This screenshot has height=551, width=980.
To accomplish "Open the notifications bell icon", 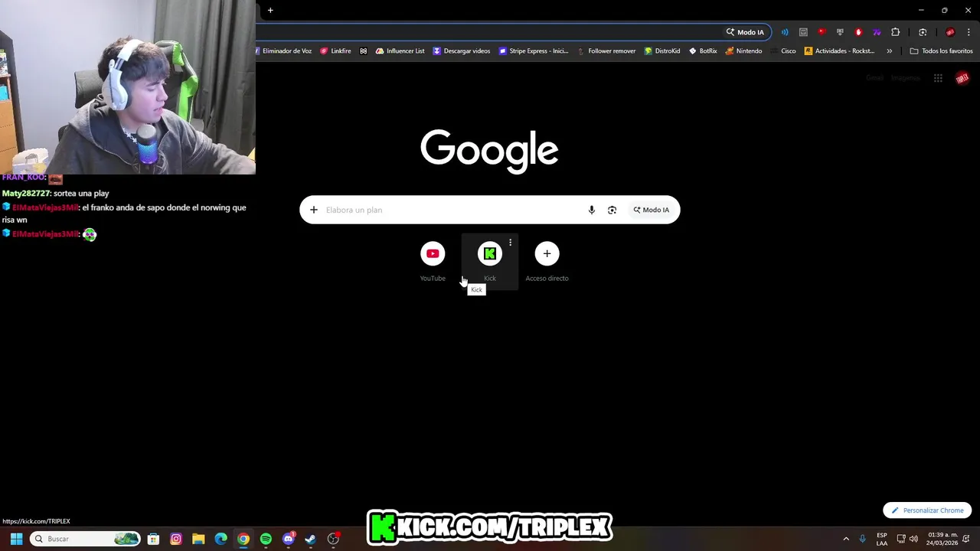I will click(x=967, y=539).
